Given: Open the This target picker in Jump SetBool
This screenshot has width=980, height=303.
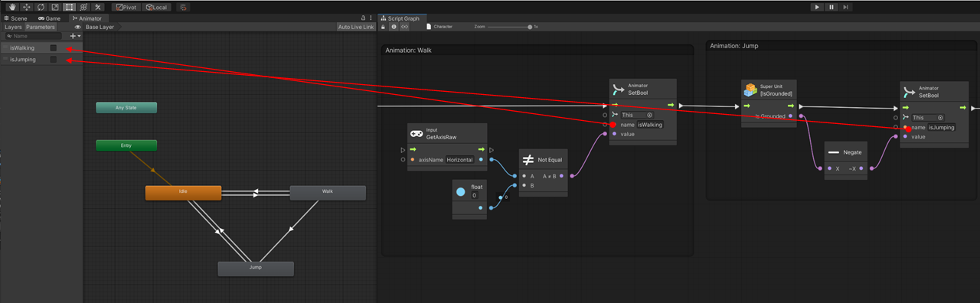Looking at the screenshot, I should click(x=941, y=118).
